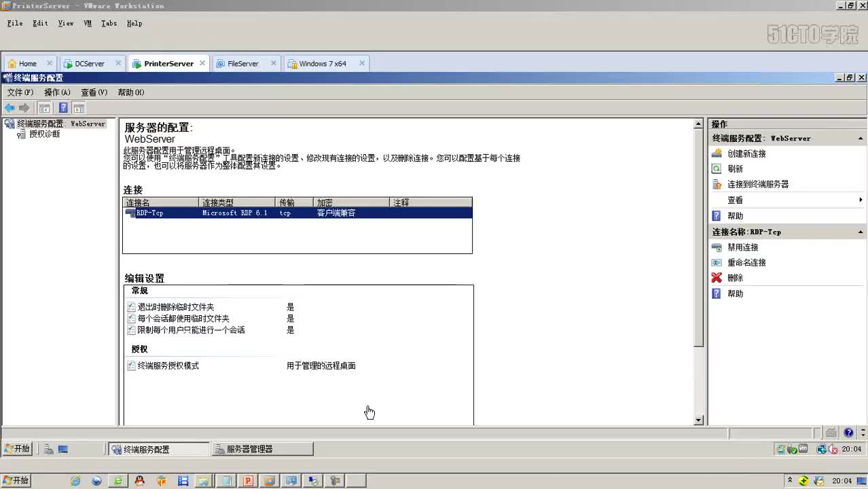
Task: Click the vertical scrollbar down arrow in the center pane
Action: pyautogui.click(x=698, y=420)
